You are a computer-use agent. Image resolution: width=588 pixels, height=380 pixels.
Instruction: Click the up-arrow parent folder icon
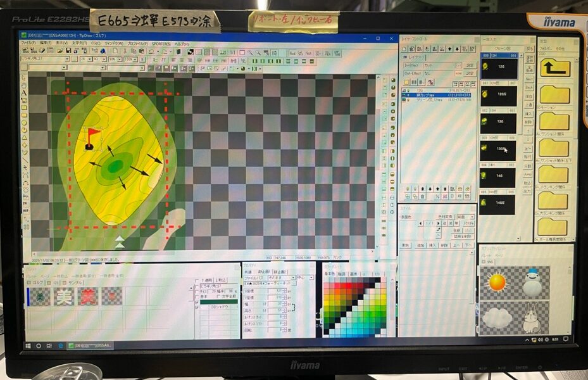(x=554, y=68)
